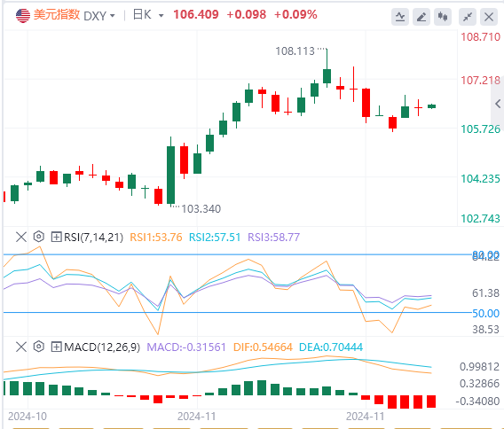Close the chart with the X icon
Image resolution: width=504 pixels, height=429 pixels.
click(489, 17)
